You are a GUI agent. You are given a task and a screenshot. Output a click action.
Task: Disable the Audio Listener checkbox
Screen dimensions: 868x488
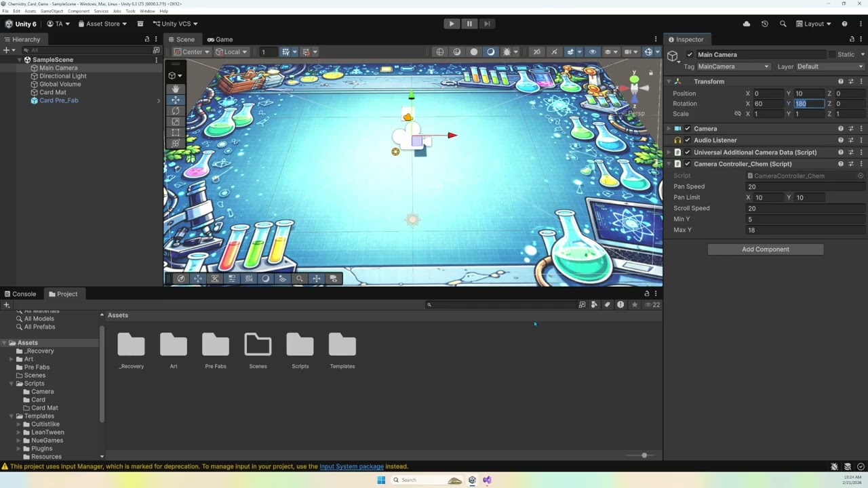pyautogui.click(x=688, y=140)
